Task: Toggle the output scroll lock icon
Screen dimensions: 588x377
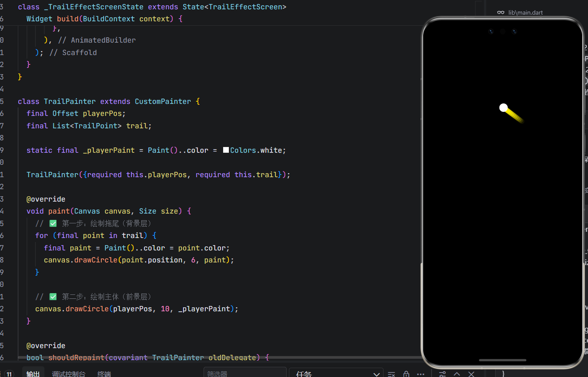Action: pos(406,374)
